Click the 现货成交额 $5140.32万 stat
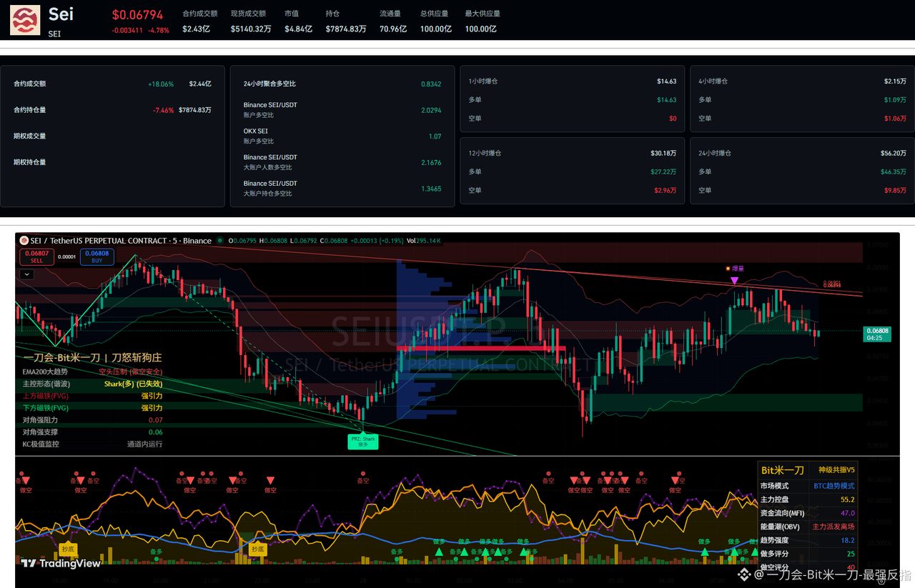Screen dimensions: 915x588 pos(251,21)
